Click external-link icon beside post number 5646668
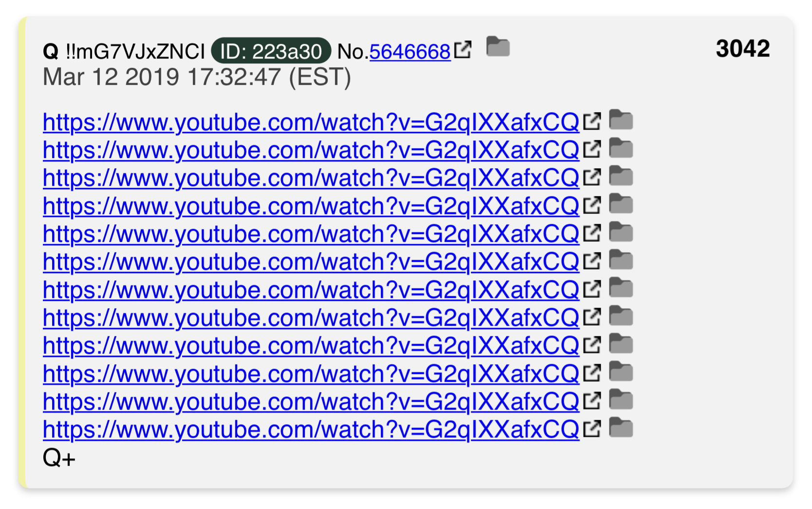 (463, 50)
